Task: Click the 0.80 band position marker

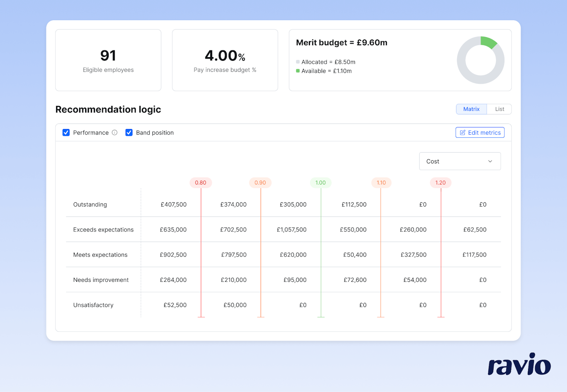Action: (201, 183)
